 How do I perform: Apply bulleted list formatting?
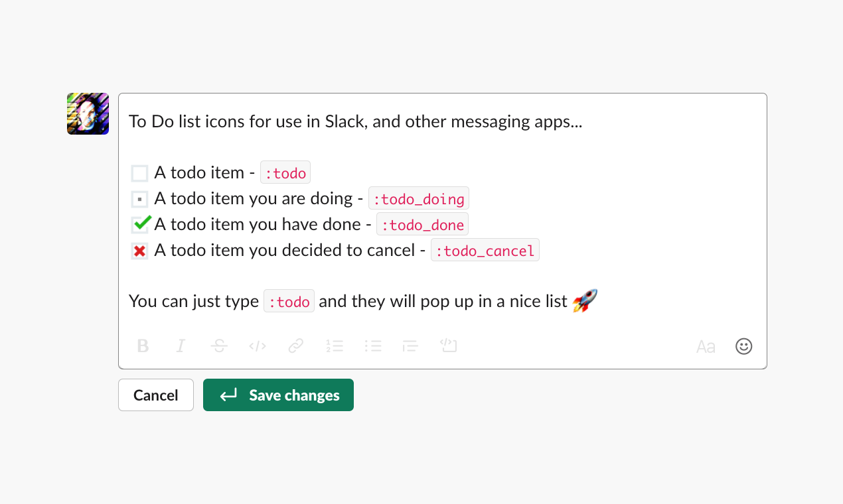coord(373,346)
